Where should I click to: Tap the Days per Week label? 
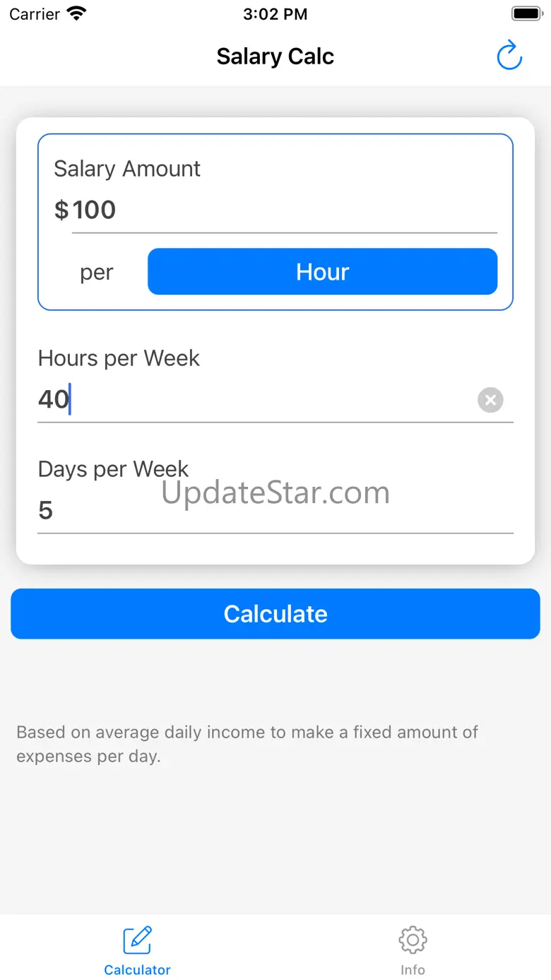click(113, 468)
